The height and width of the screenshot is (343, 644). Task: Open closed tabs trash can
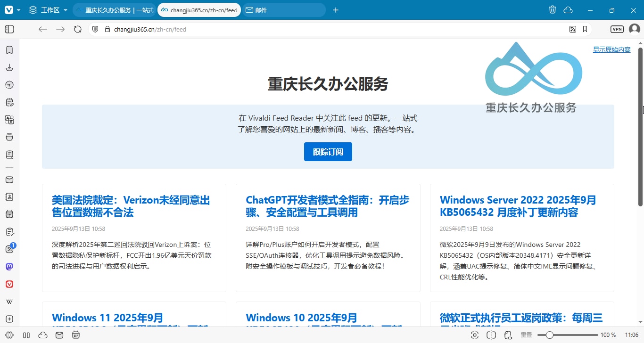click(x=553, y=10)
